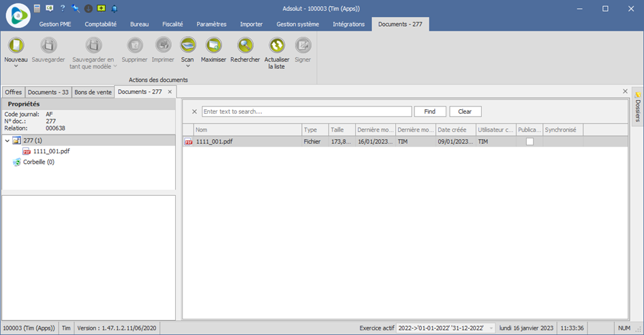Screen dimensions: 644x335
Task: Open the calculator icon in title bar
Action: click(x=37, y=8)
